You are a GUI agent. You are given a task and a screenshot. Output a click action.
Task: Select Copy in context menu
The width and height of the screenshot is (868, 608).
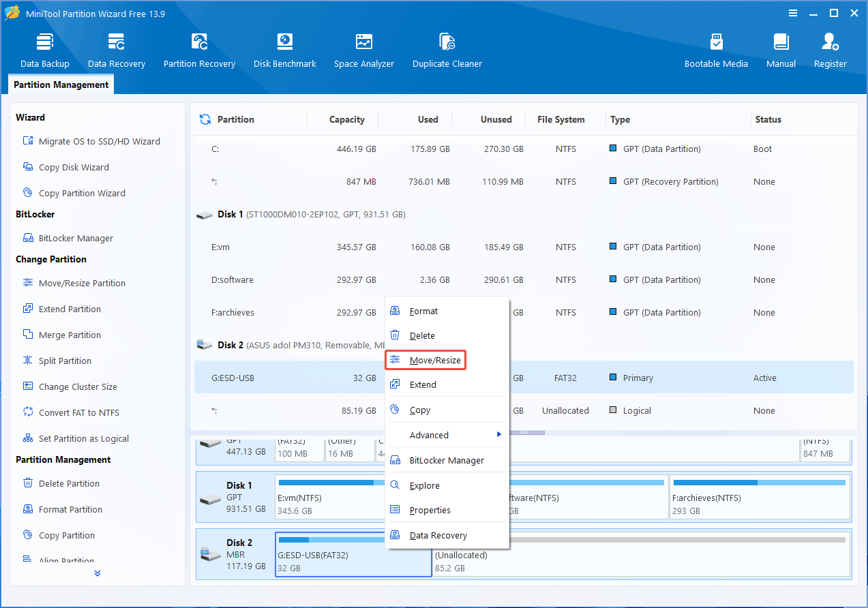coord(447,410)
